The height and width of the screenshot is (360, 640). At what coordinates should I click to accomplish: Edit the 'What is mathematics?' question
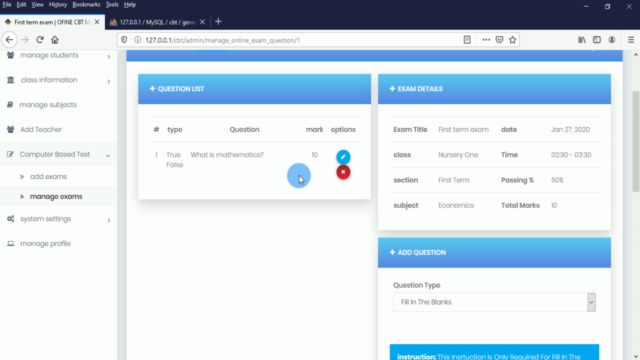[x=343, y=157]
